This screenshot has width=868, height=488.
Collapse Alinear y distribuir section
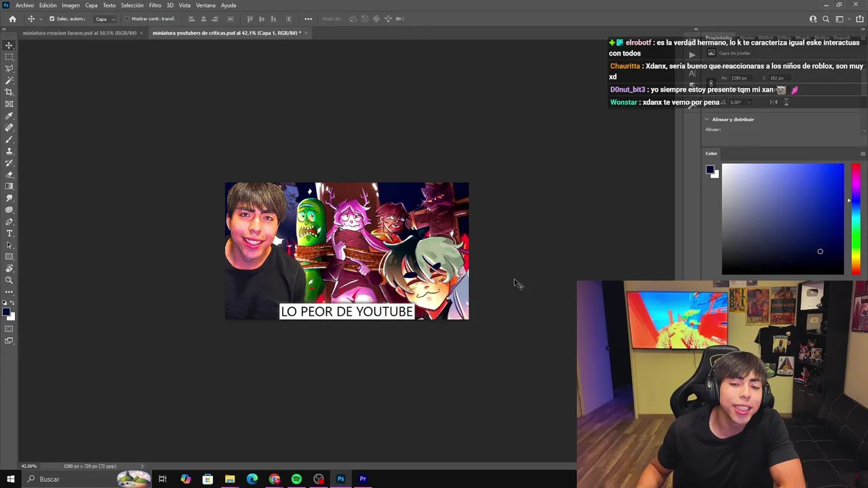click(x=707, y=119)
